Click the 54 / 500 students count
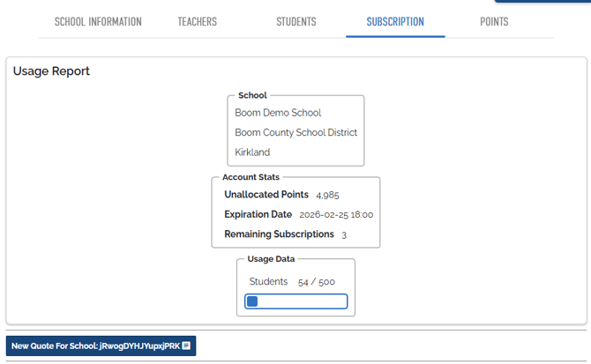This screenshot has width=591, height=364. point(317,282)
